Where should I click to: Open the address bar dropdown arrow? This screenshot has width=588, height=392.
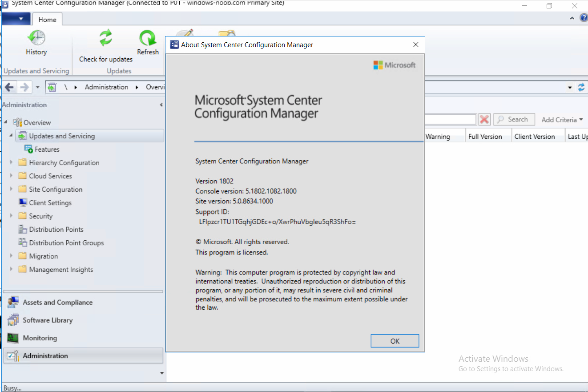point(570,88)
